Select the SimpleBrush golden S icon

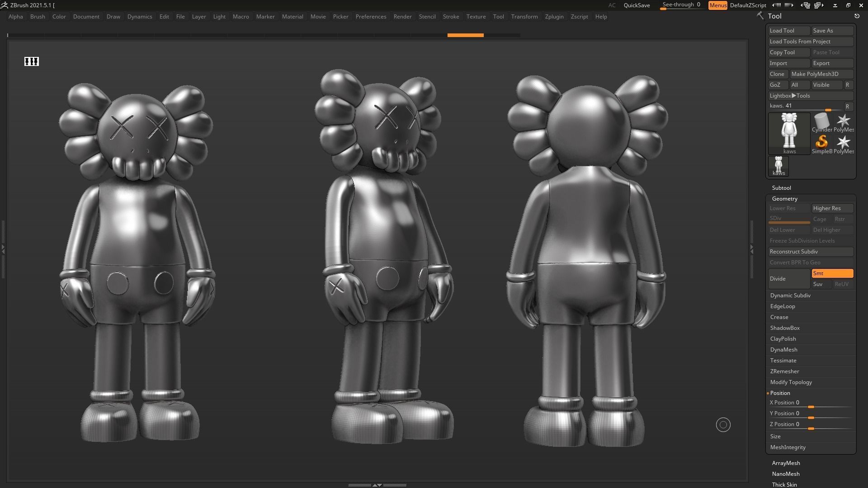822,144
